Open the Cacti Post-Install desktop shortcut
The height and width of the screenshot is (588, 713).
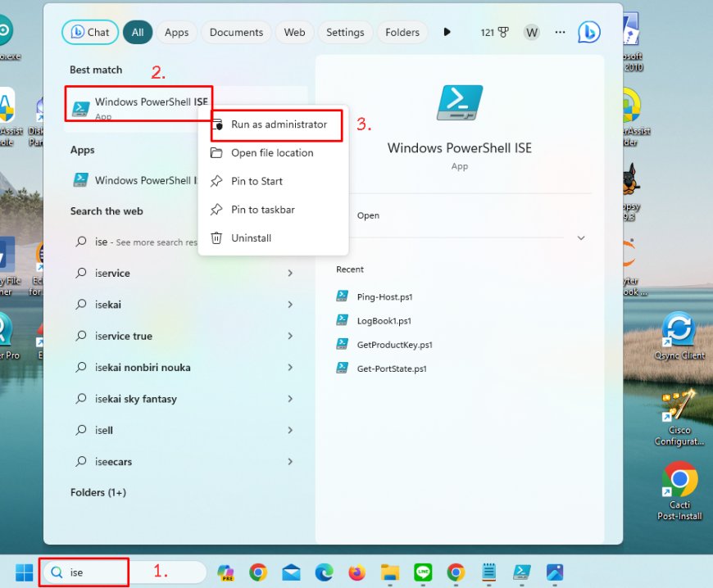pos(679,491)
